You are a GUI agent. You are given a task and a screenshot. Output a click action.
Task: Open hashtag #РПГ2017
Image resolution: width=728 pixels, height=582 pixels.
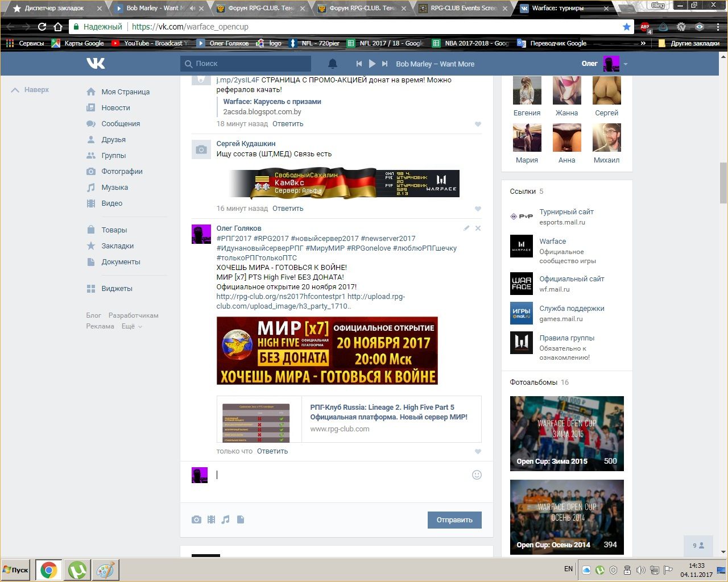[x=234, y=238]
